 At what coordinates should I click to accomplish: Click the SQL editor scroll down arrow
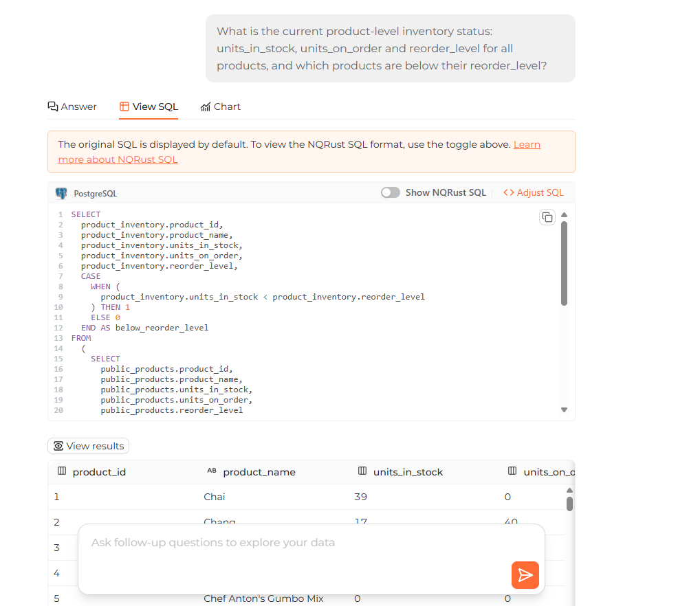[x=565, y=409]
